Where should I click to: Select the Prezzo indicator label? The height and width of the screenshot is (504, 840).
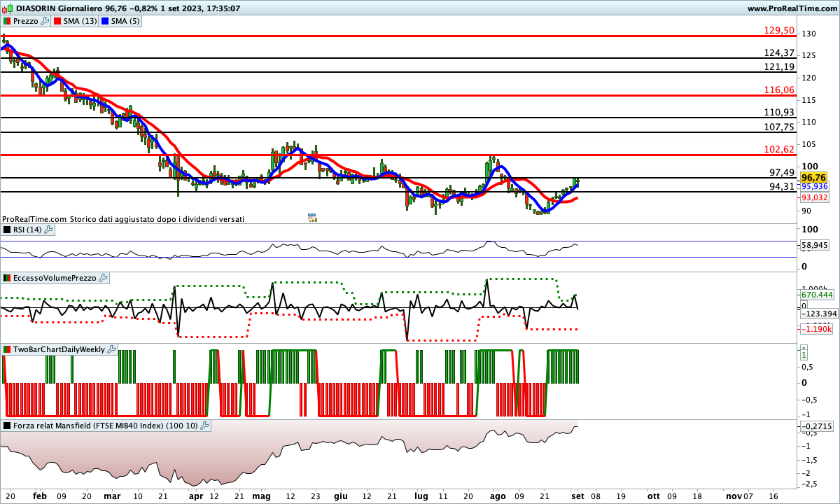point(27,21)
